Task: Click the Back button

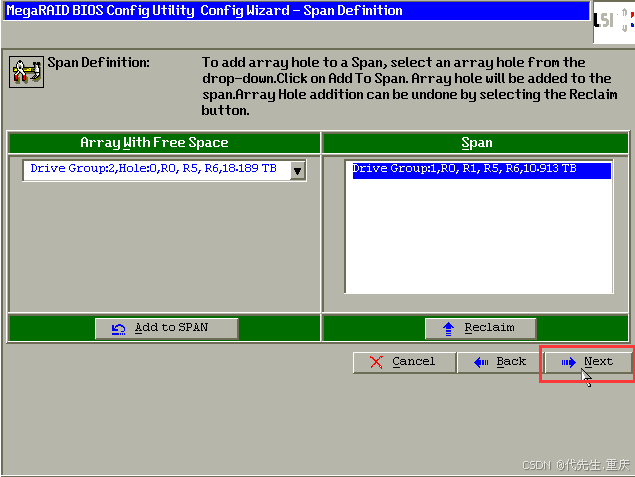Action: (x=500, y=362)
